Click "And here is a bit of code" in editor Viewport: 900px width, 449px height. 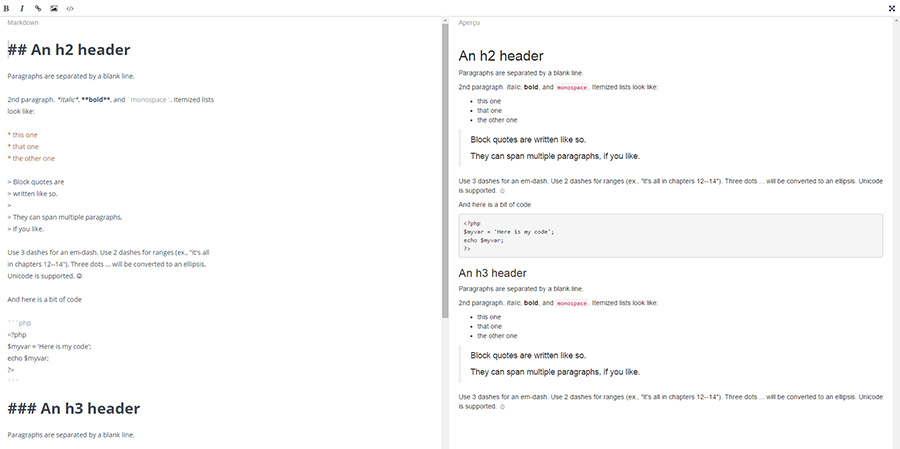point(44,300)
